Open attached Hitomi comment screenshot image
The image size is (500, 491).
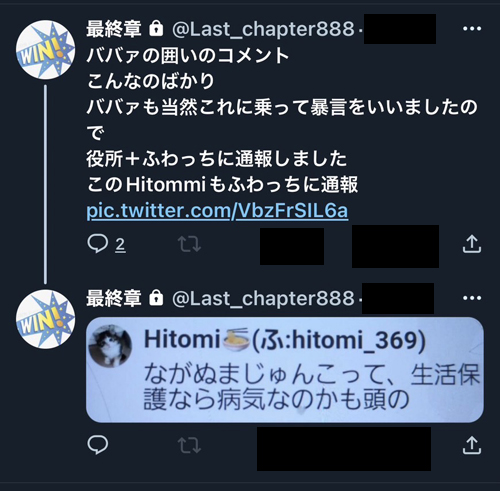click(285, 370)
